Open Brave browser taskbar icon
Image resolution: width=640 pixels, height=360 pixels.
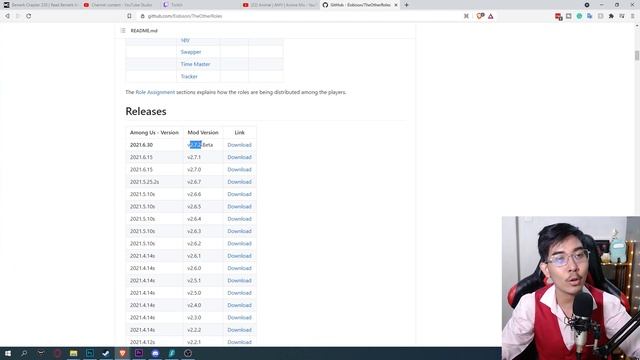click(x=122, y=353)
